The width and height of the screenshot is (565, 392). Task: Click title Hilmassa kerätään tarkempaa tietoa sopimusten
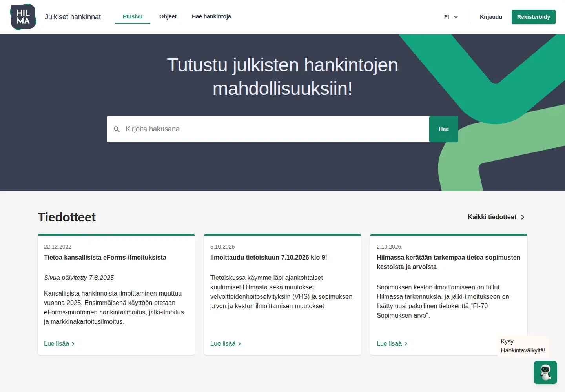point(448,262)
